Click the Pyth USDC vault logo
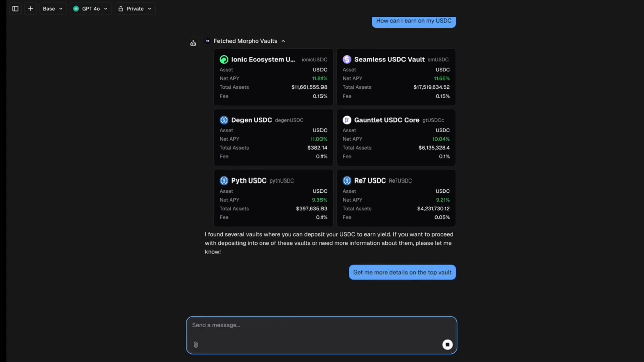This screenshot has height=362, width=644. (224, 180)
